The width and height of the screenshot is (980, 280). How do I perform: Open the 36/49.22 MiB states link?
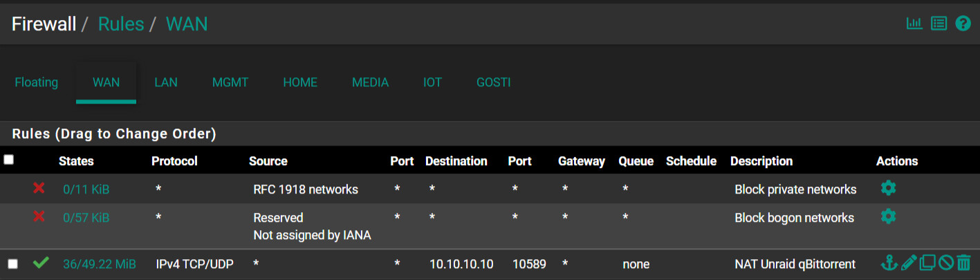tap(100, 264)
